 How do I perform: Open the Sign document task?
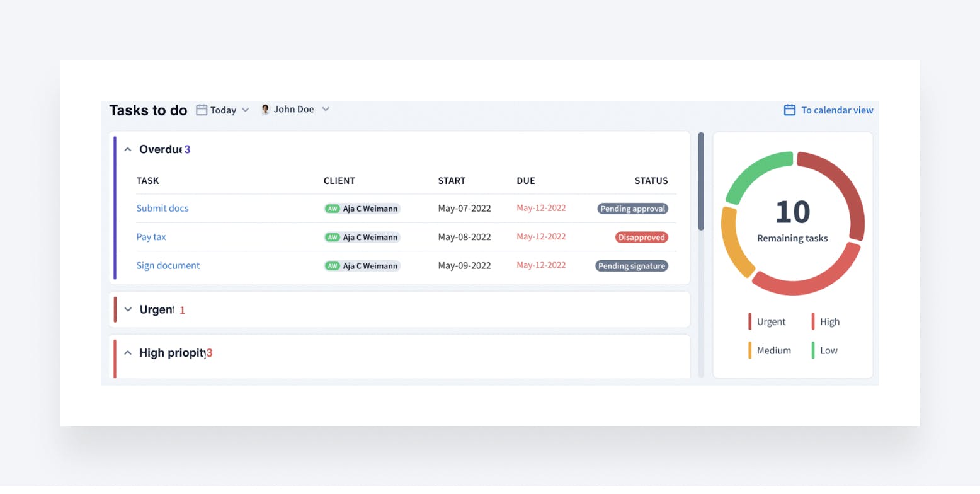pyautogui.click(x=168, y=266)
